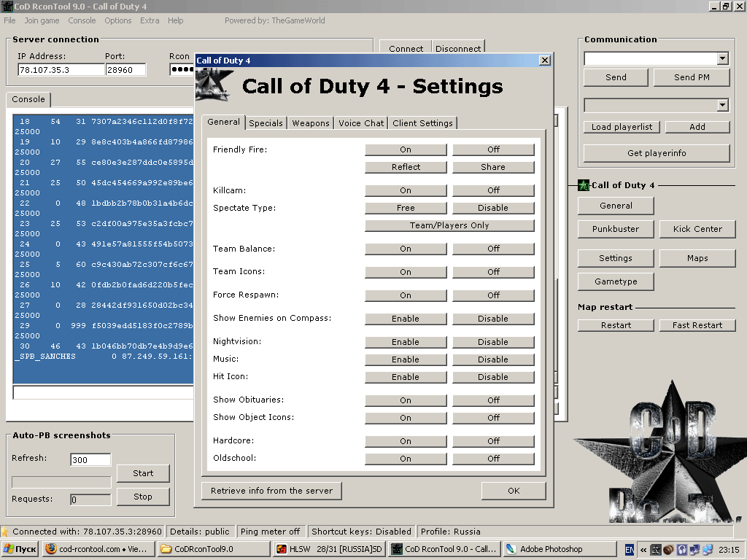Open the Kick Center
747x560 pixels.
coord(697,229)
